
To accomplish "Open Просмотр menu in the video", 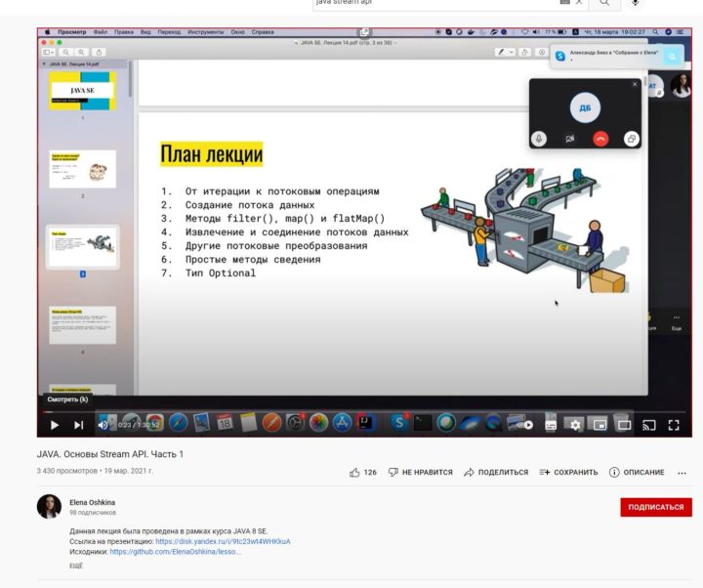I will point(71,32).
